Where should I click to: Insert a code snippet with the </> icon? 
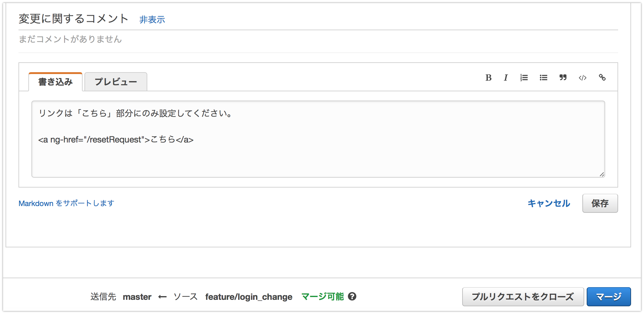(x=582, y=78)
